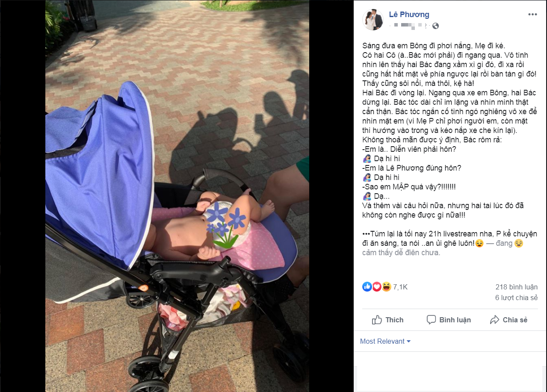Open the three-dot post options menu
Viewport: 547px width, 392px height.
click(532, 15)
